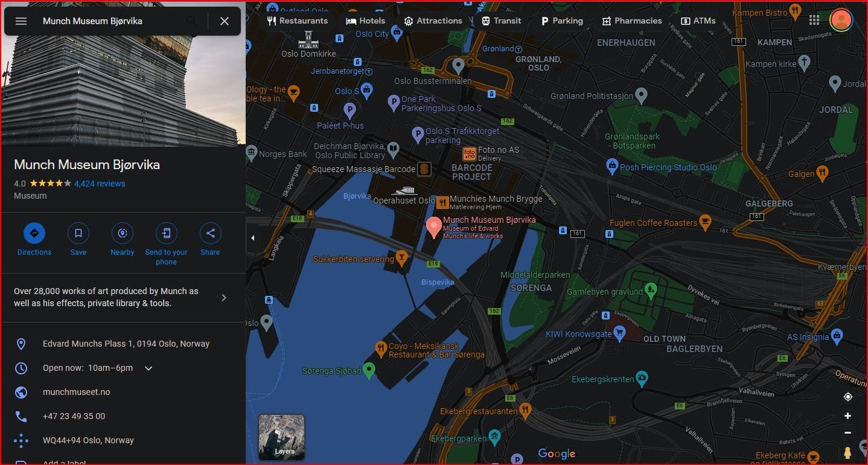Viewport: 868px width, 465px height.
Task: Click the phone number +47 23 49 35 00
Action: point(74,416)
